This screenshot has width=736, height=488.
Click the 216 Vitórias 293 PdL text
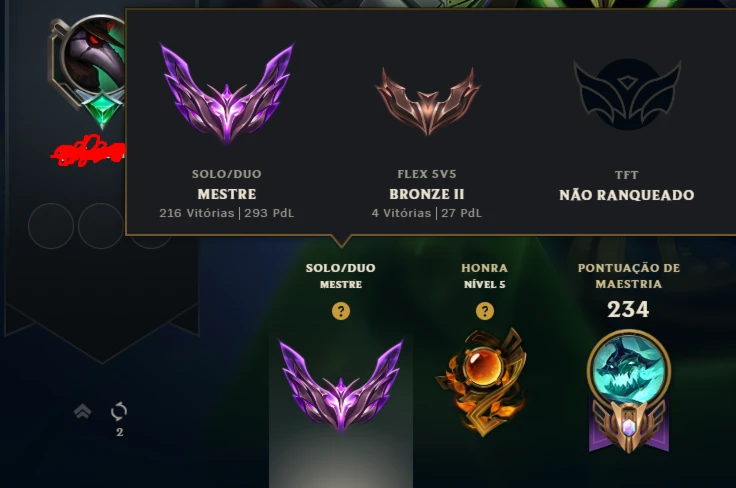[227, 213]
